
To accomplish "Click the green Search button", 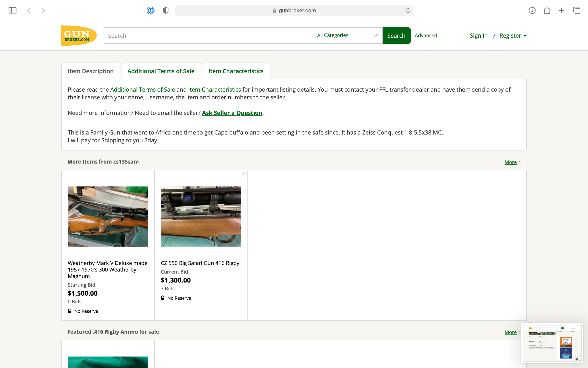I will coord(396,36).
